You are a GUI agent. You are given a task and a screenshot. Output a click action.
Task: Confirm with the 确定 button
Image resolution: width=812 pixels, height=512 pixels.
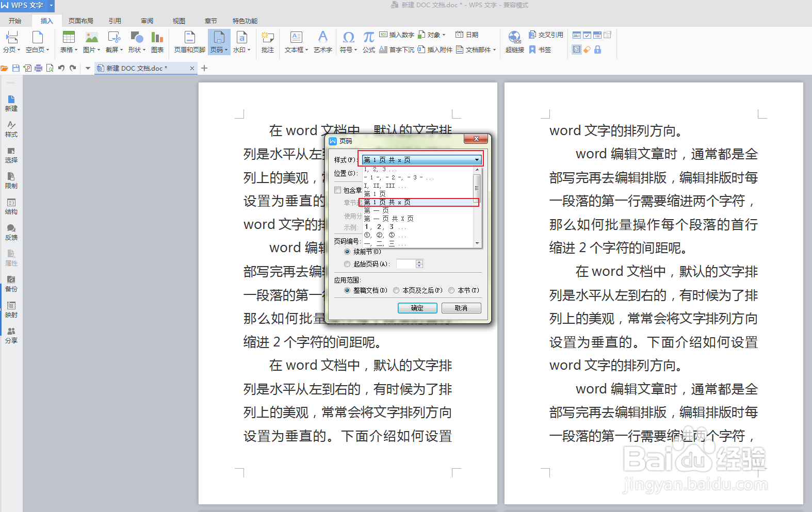[x=417, y=308]
